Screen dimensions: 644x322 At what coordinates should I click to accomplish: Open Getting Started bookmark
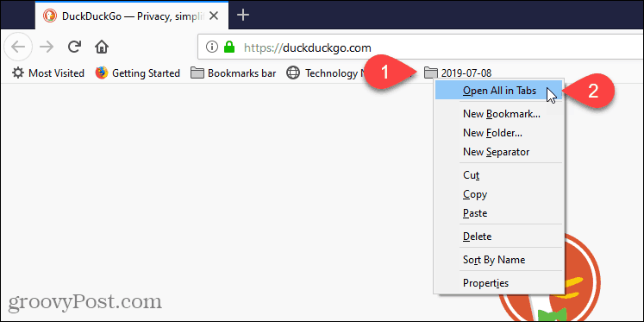(138, 73)
